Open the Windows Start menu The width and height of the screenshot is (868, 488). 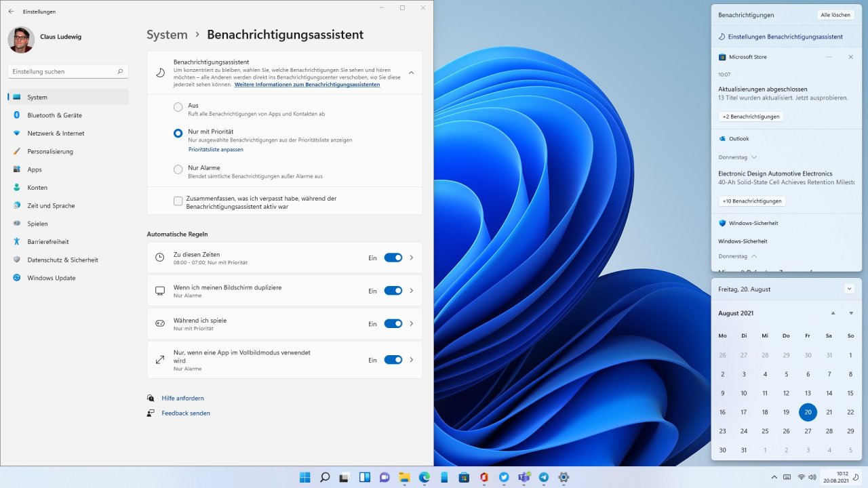pyautogui.click(x=305, y=477)
